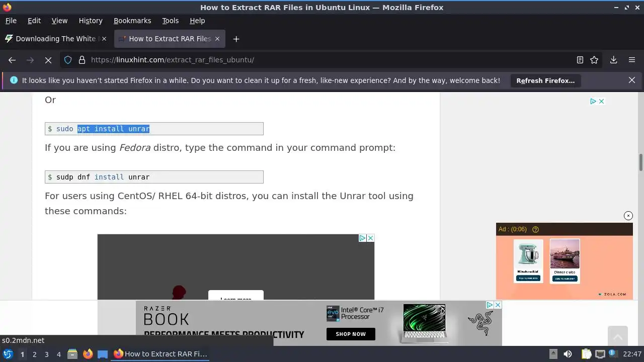The image size is (644, 362).
Task: Switch to workspace 1
Action: (22, 354)
